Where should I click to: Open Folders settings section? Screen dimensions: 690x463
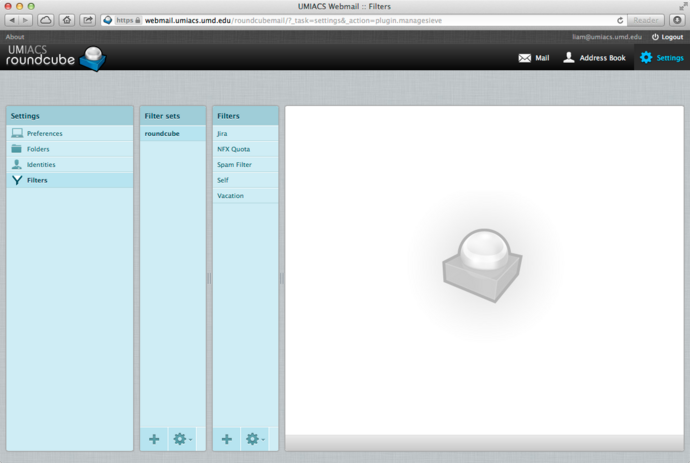38,149
